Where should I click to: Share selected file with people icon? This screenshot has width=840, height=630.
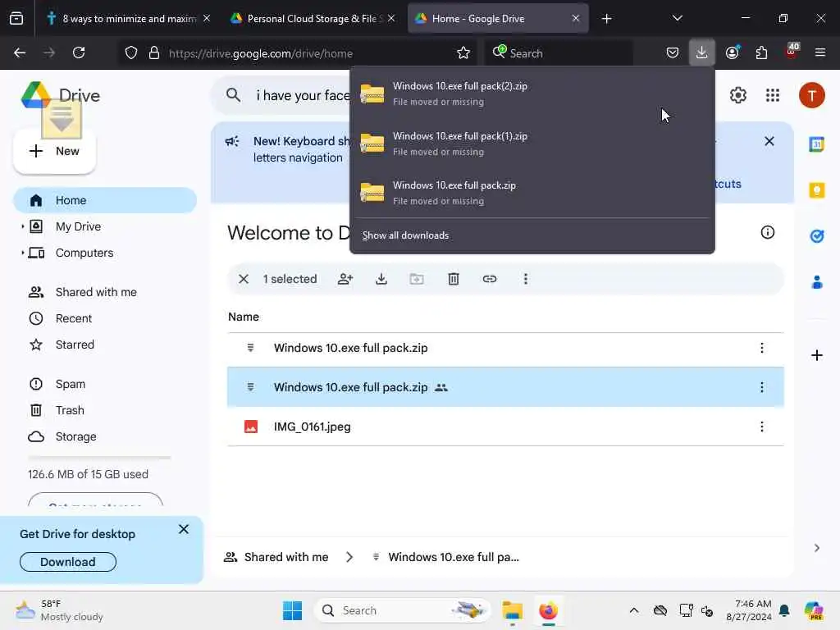[x=345, y=279]
